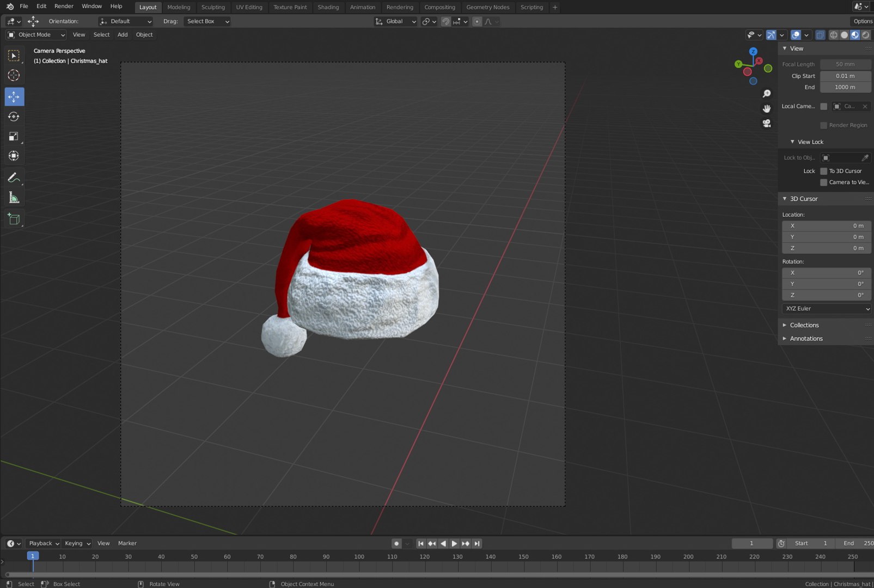The height and width of the screenshot is (588, 874).
Task: Open the Options popover
Action: point(863,21)
